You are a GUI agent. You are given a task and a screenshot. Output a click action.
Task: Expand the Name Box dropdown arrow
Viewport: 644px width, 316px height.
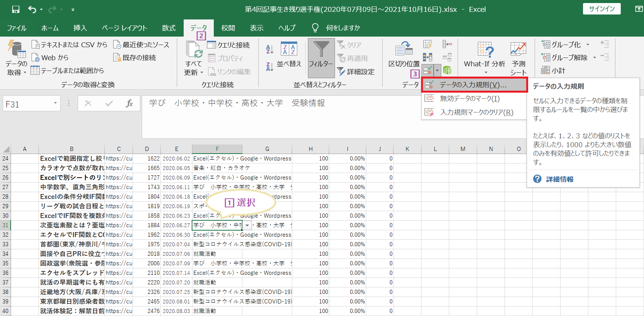[55, 103]
